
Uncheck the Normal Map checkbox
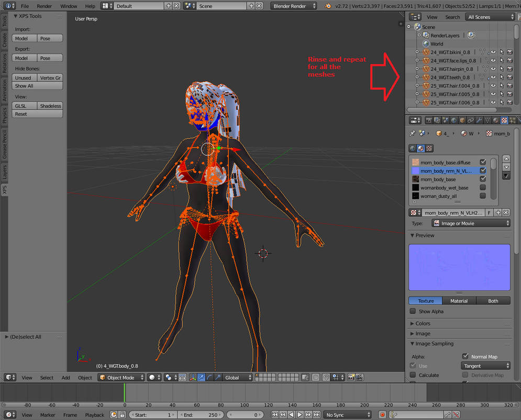465,357
